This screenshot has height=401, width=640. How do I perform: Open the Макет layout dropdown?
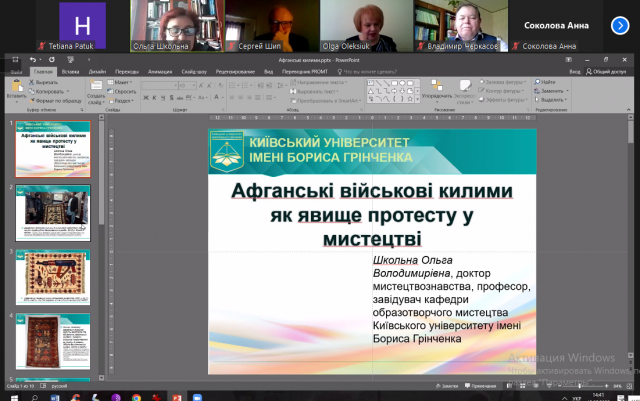[123, 82]
